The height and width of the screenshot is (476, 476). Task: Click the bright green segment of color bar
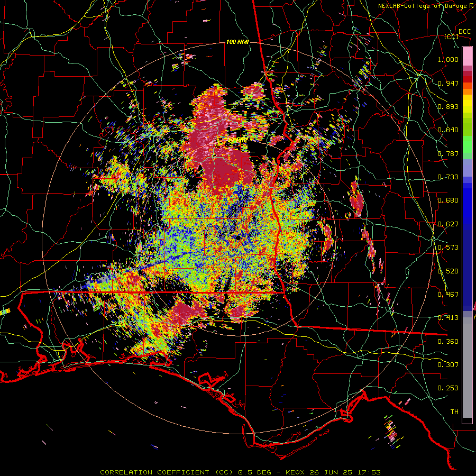click(467, 144)
